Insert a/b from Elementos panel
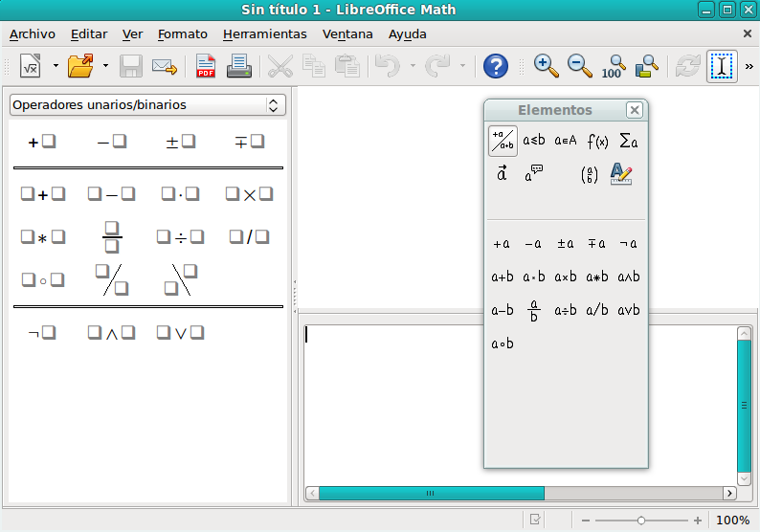 tap(597, 310)
